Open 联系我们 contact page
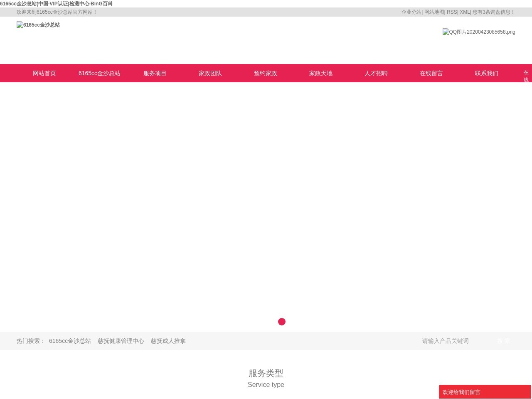Image resolution: width=532 pixels, height=399 pixels. coord(486,73)
